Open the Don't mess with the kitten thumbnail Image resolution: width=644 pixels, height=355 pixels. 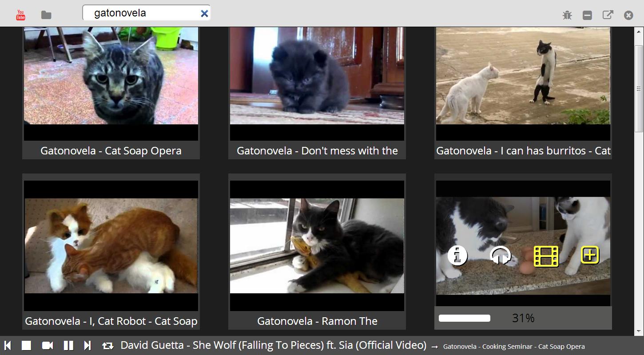pos(317,83)
